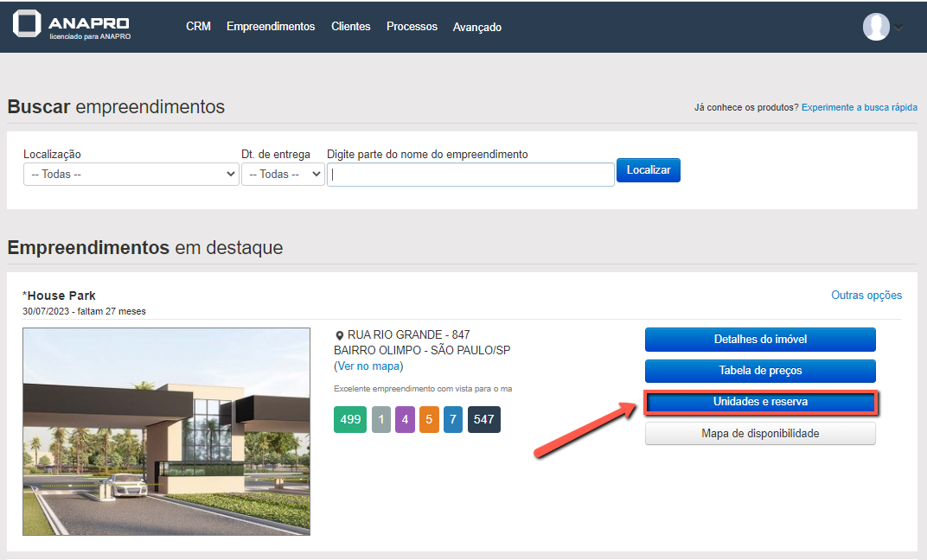Click the orange badge showing 5
Screen dimensions: 927x560
pyautogui.click(x=430, y=420)
